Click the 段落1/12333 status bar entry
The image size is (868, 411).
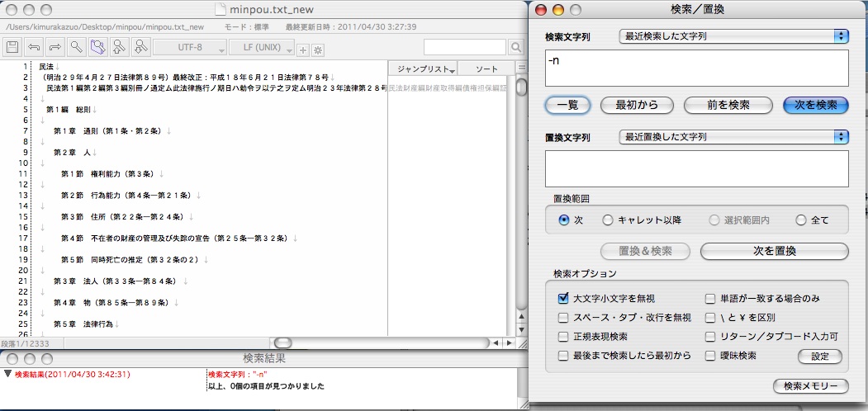(25, 343)
